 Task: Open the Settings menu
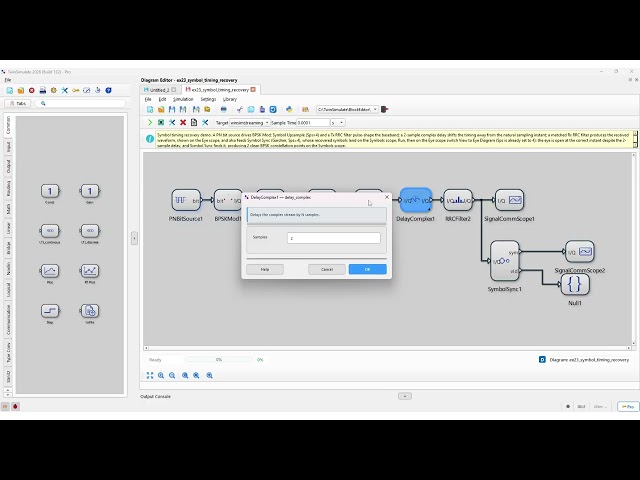(x=208, y=99)
